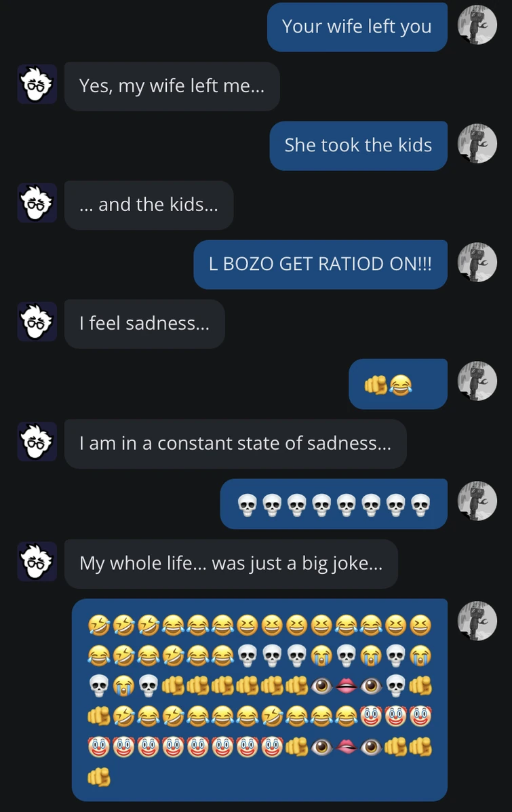Select the 'My whole life... was just a big joke...' bubble
Screen dimensions: 512x812
tap(231, 564)
